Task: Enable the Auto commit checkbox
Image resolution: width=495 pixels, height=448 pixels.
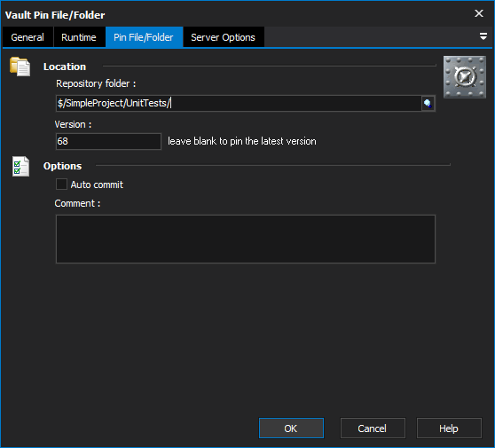Action: (x=61, y=185)
